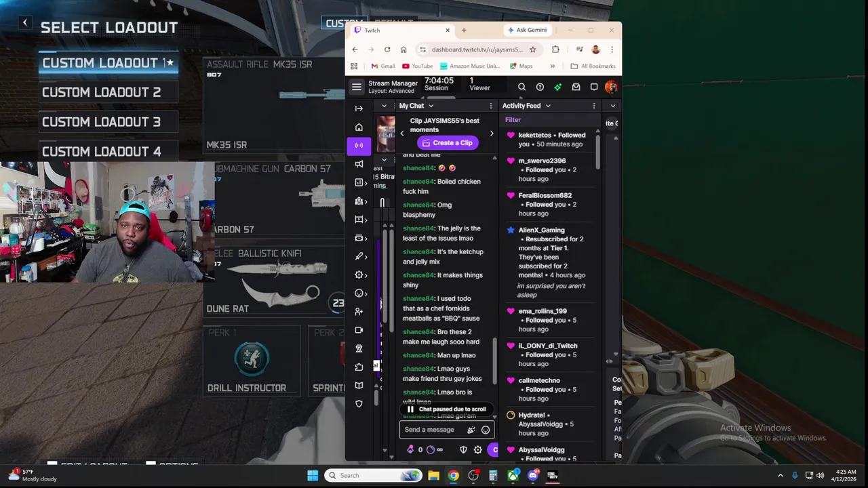Open the YouTube bookmark

coord(417,66)
